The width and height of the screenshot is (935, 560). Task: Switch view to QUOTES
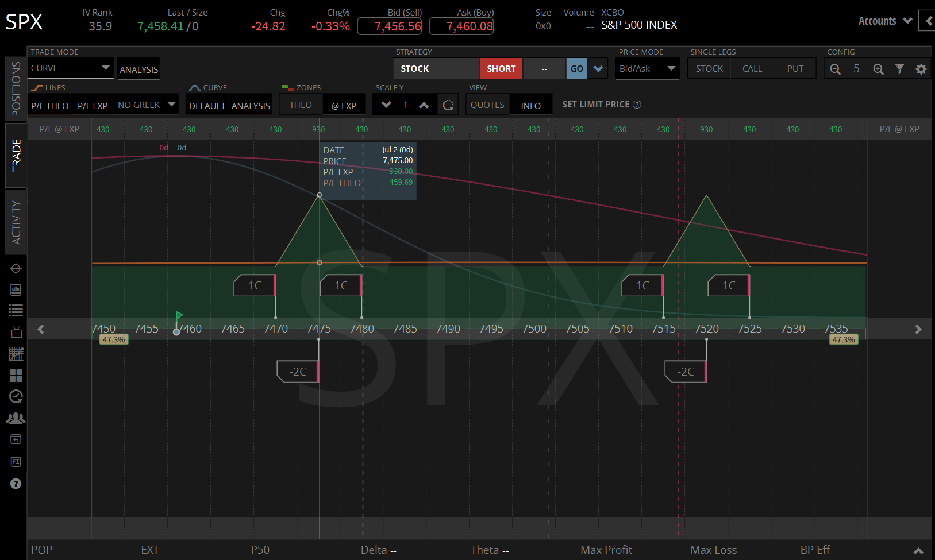pyautogui.click(x=487, y=105)
